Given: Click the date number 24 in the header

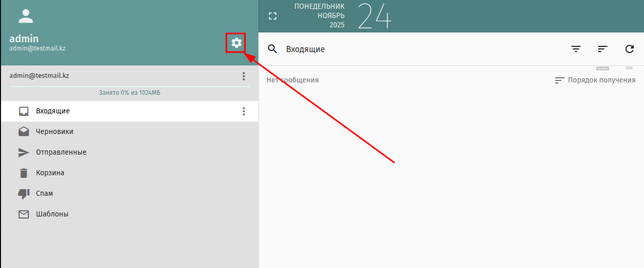Looking at the screenshot, I should pos(374,16).
